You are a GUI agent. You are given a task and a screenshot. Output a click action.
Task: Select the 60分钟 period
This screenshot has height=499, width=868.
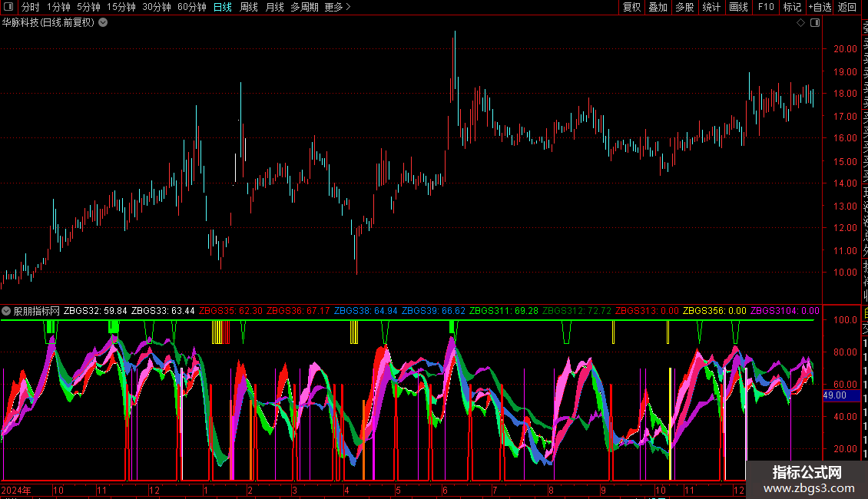click(x=191, y=7)
